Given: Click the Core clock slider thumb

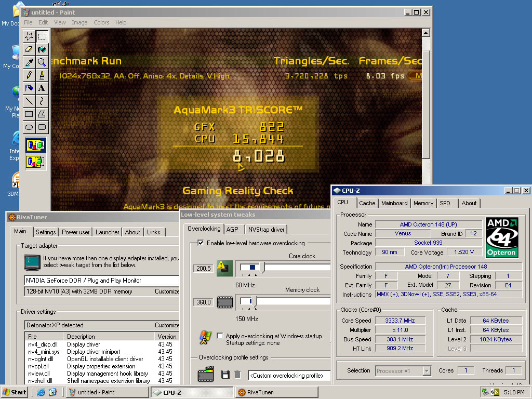Looking at the screenshot, I should pos(262,268).
